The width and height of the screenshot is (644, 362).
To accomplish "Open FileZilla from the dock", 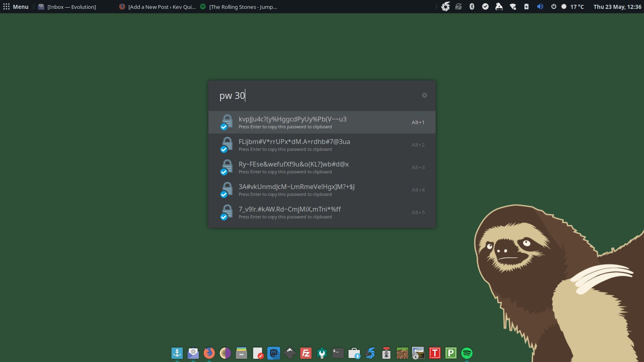I will 306,353.
